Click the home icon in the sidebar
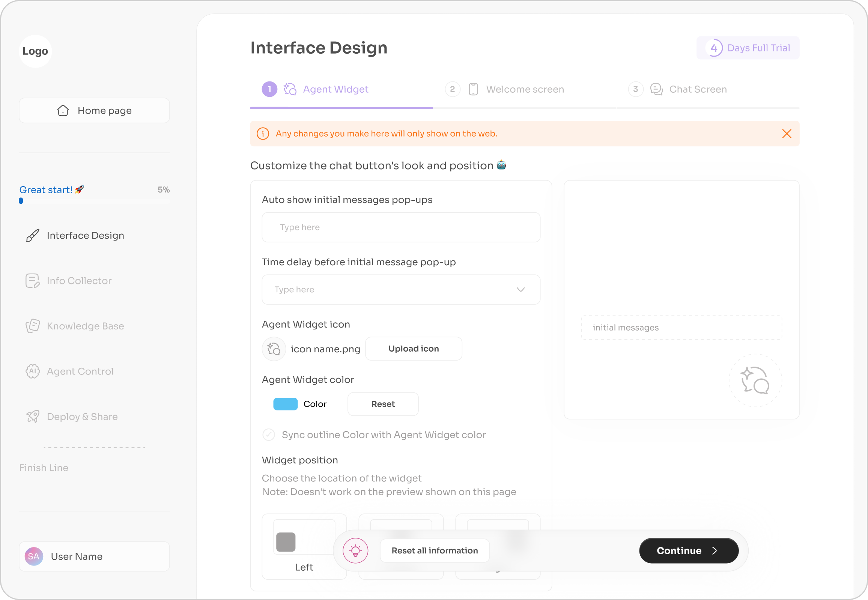Viewport: 868px width, 600px height. pos(63,111)
